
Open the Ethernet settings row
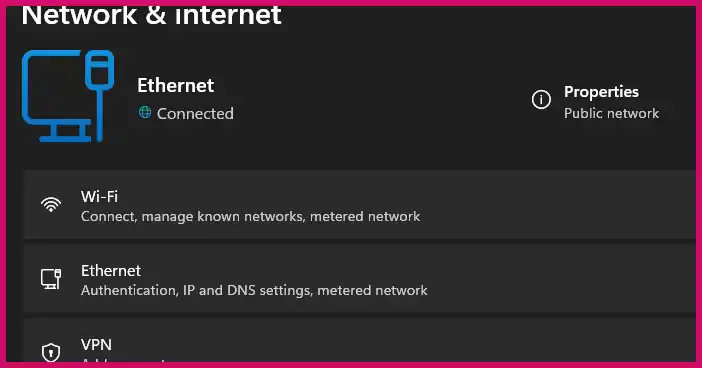[x=360, y=279]
